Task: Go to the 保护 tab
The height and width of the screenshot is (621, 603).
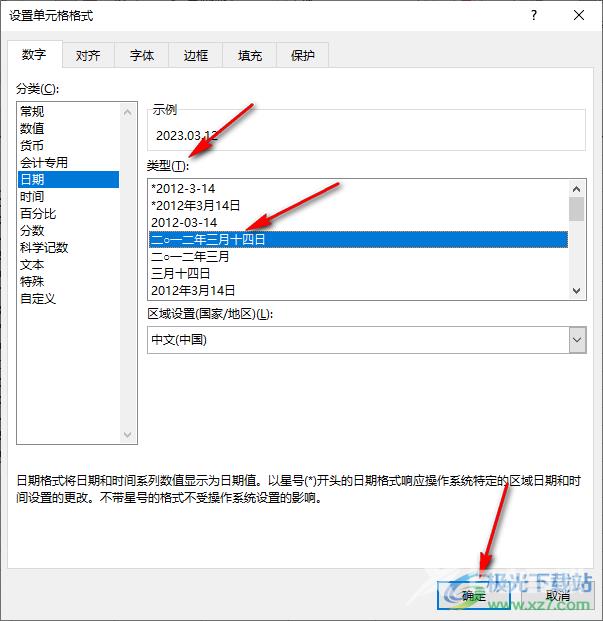Action: 302,55
